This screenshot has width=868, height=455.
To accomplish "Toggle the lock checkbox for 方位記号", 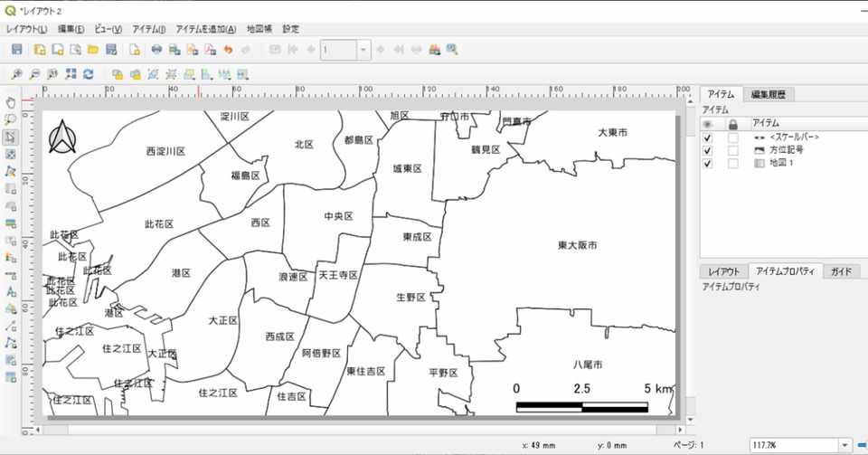I will point(733,150).
